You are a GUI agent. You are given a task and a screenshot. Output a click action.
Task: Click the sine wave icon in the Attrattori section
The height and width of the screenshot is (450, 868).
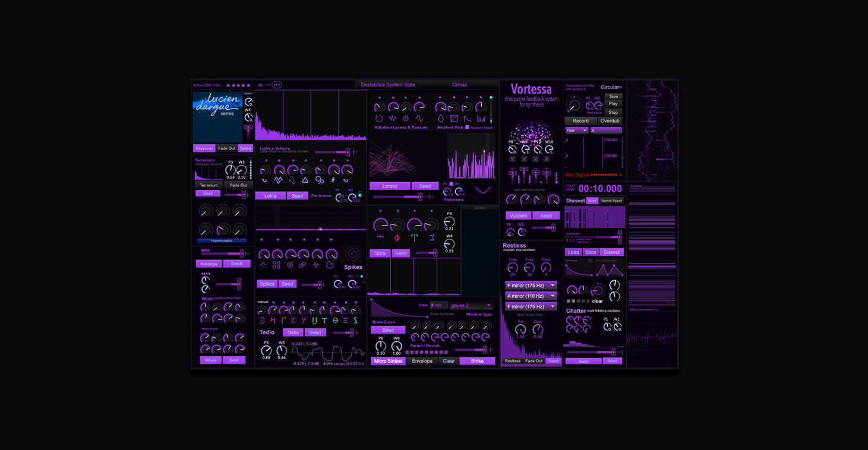419,119
